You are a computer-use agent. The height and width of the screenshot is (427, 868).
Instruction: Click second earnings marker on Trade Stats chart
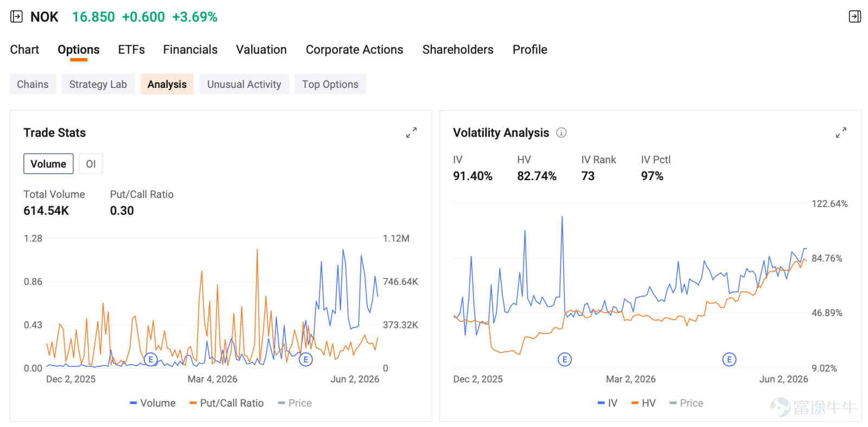pos(306,359)
